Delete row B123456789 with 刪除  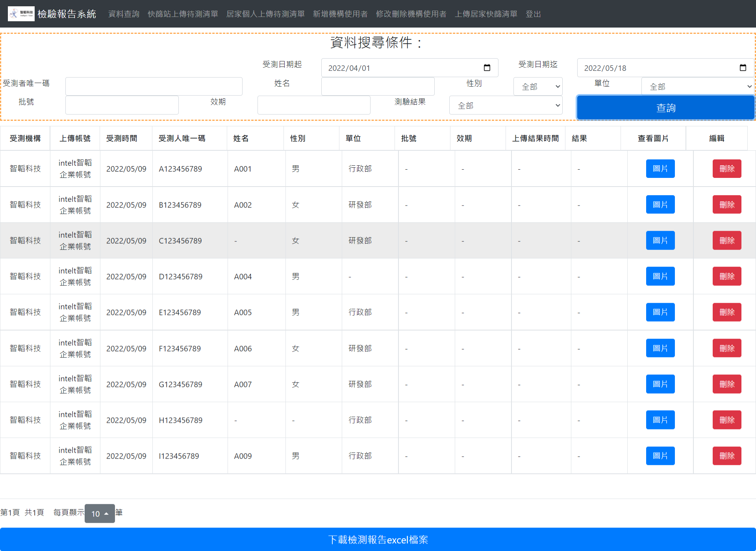[x=727, y=205]
